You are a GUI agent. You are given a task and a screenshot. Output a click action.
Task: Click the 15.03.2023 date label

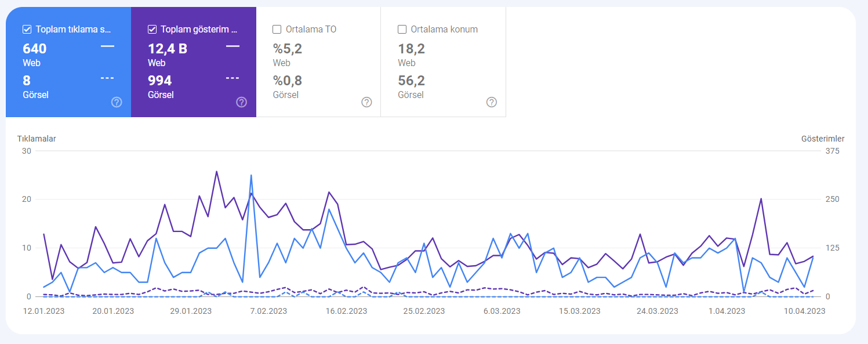(580, 311)
